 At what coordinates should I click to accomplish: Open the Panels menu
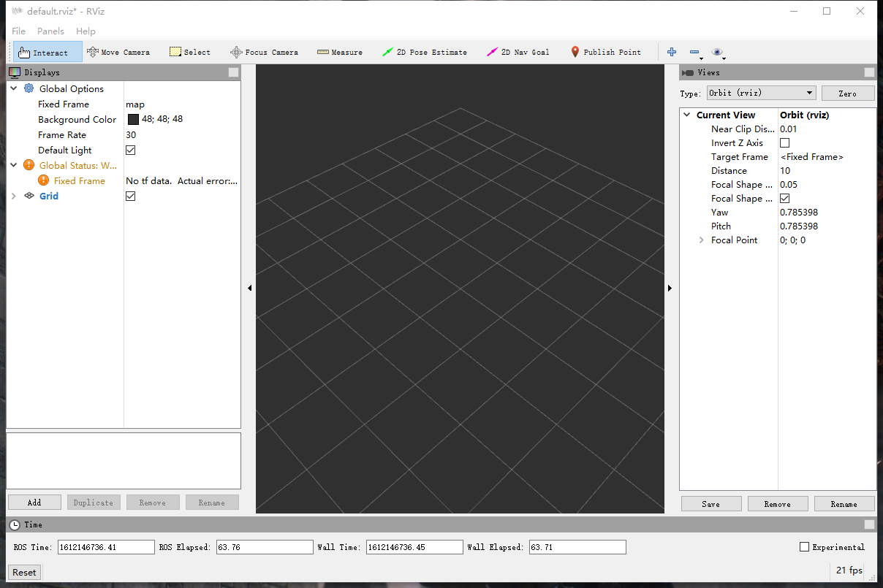[x=50, y=31]
